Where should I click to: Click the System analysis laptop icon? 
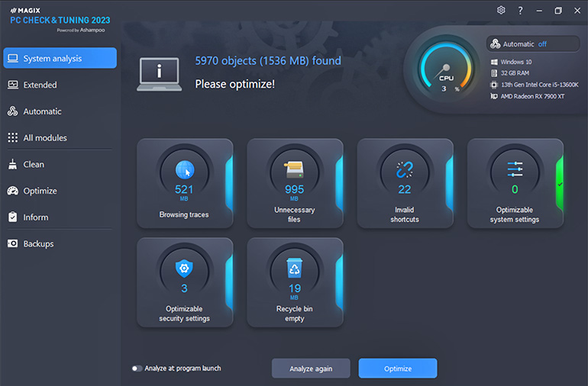click(x=13, y=58)
